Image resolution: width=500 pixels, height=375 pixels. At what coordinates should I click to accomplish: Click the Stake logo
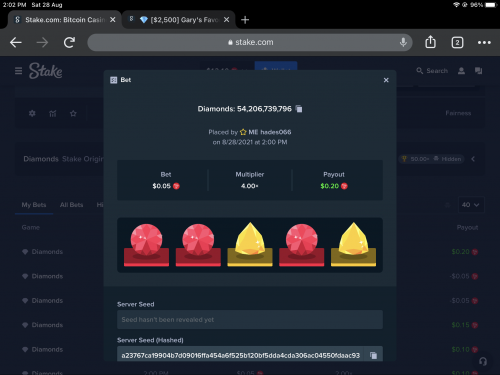(x=45, y=71)
